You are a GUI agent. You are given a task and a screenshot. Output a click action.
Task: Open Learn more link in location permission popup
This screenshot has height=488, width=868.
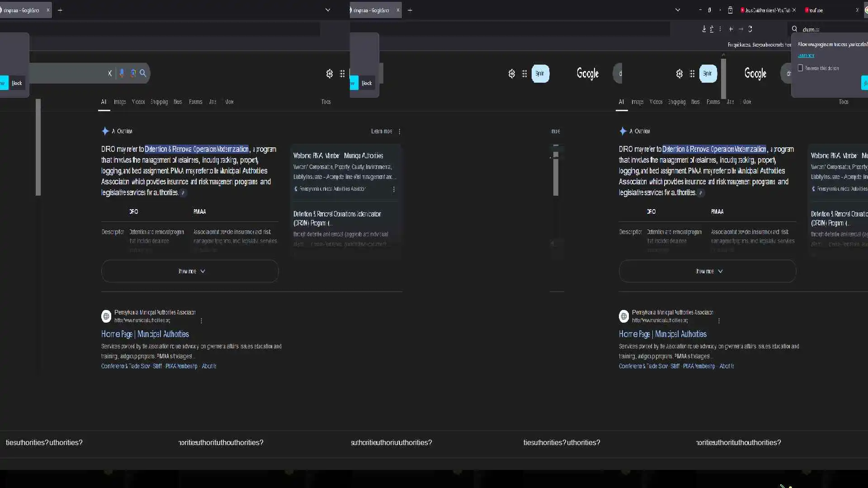[x=806, y=56]
